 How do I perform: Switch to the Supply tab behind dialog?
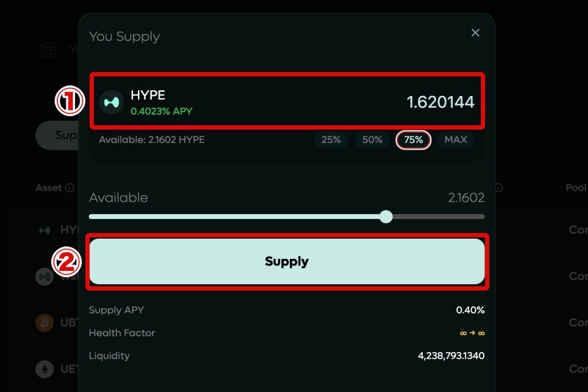(x=57, y=135)
